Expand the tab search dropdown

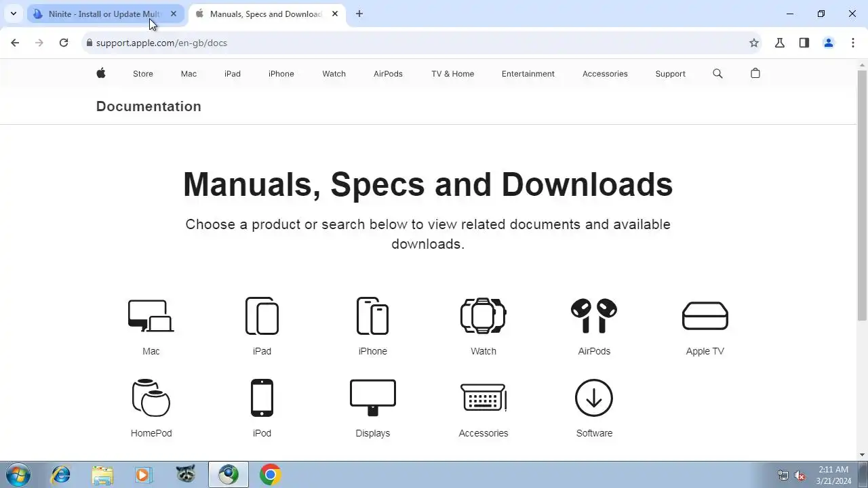coord(13,14)
